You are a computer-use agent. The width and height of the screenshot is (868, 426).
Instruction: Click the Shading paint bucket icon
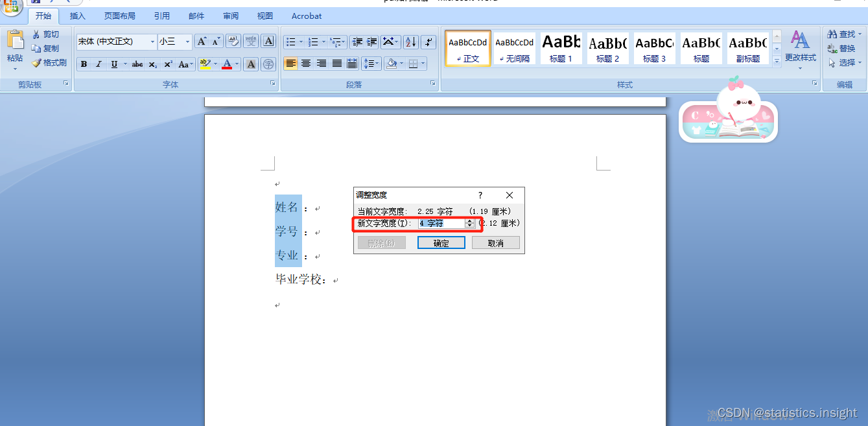click(391, 64)
